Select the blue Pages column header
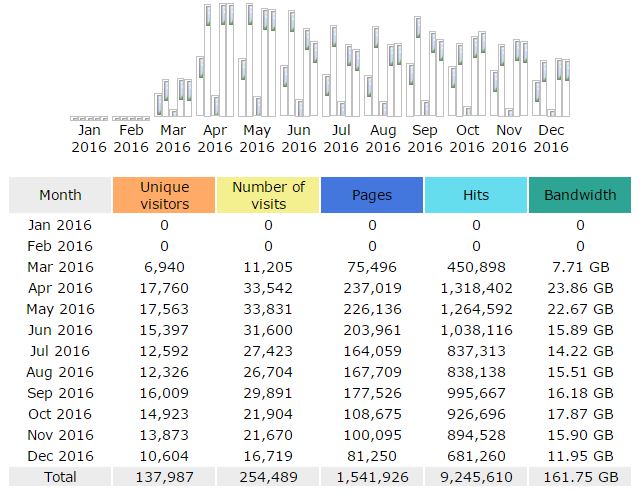The width and height of the screenshot is (641, 492). tap(372, 195)
